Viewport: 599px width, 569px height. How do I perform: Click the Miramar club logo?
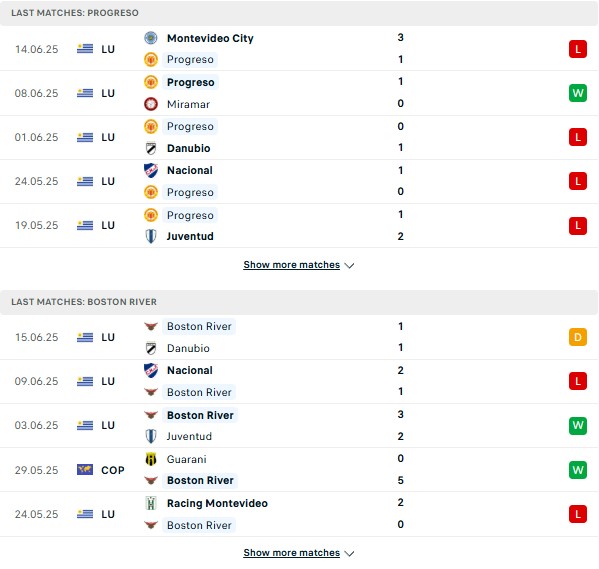pos(151,104)
